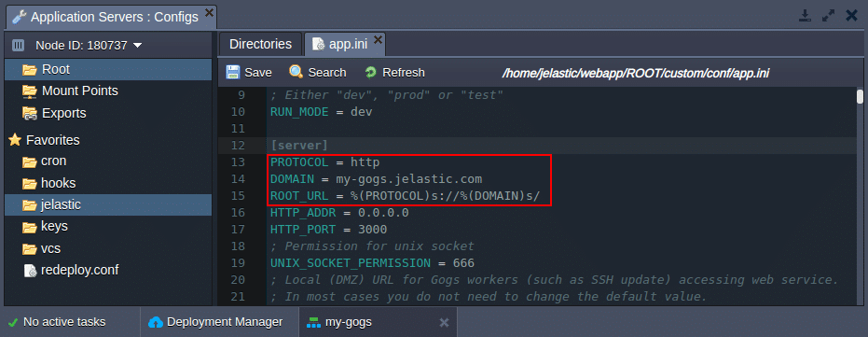Click the editor vertical scrollbar thumb
868x337 pixels.
coord(860,97)
